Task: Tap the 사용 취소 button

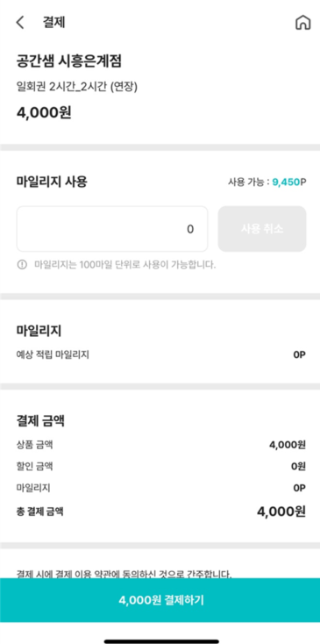Action: pos(262,229)
